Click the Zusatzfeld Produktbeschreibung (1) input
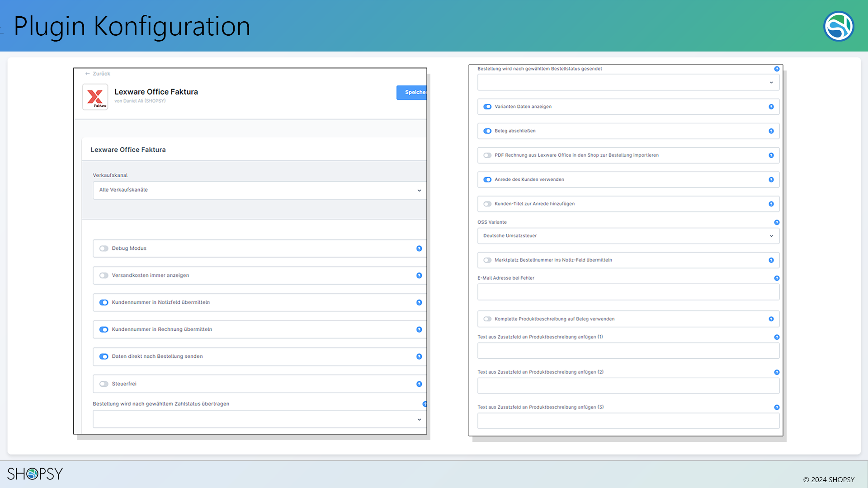This screenshot has width=868, height=488. 628,351
